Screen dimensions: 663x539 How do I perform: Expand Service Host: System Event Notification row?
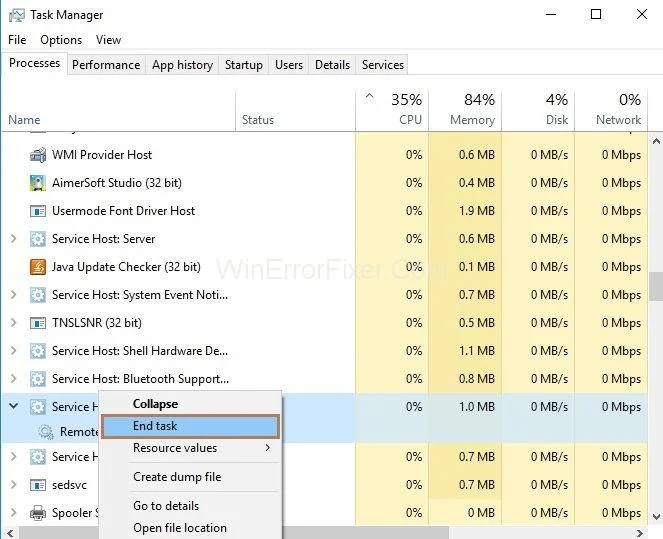[13, 295]
